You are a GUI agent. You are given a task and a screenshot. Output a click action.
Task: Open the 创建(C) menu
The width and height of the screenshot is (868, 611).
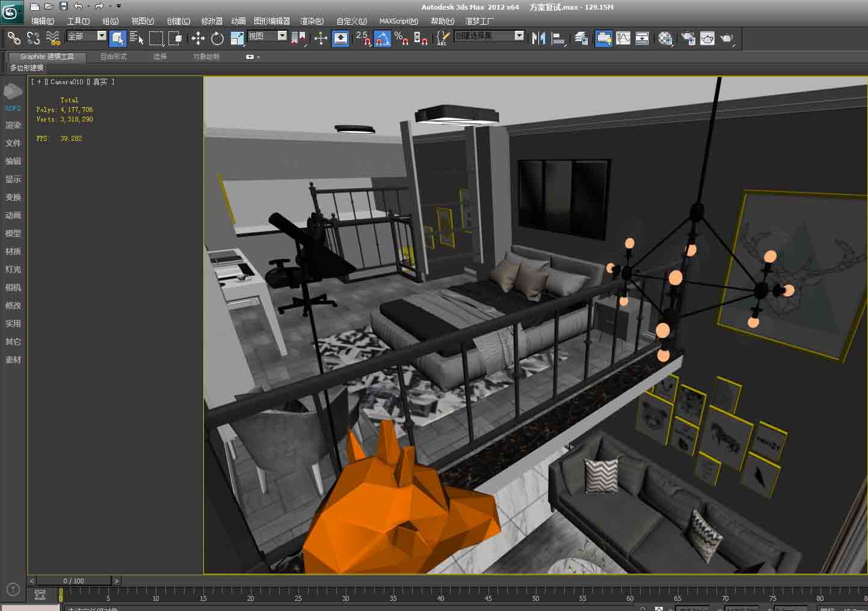pyautogui.click(x=179, y=21)
